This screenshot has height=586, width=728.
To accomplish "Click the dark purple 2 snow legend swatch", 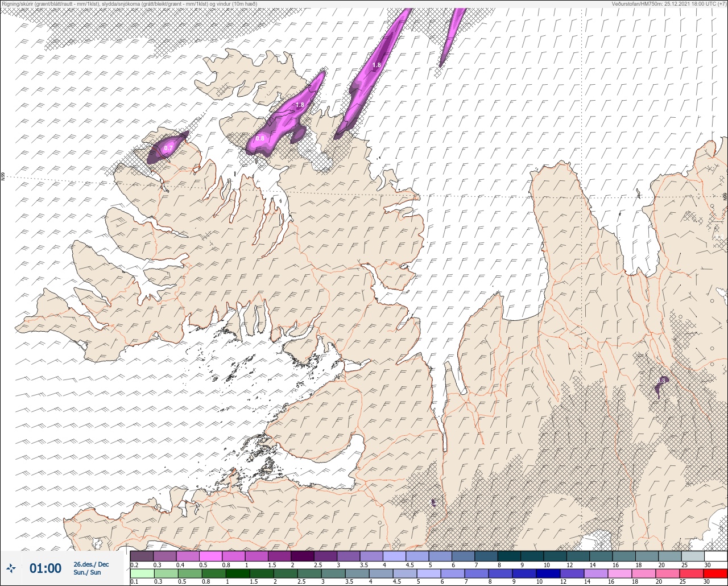I will tap(303, 556).
